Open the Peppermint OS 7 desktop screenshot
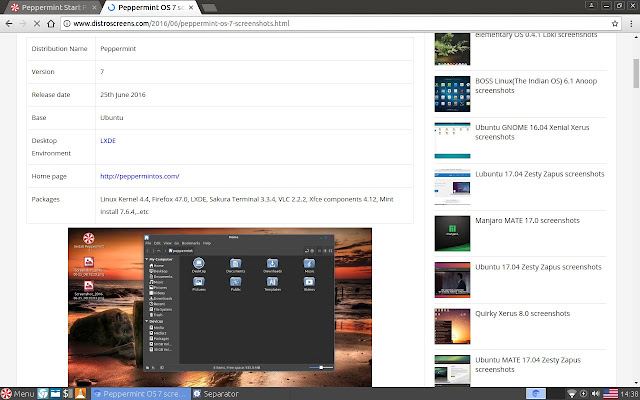 tap(220, 307)
